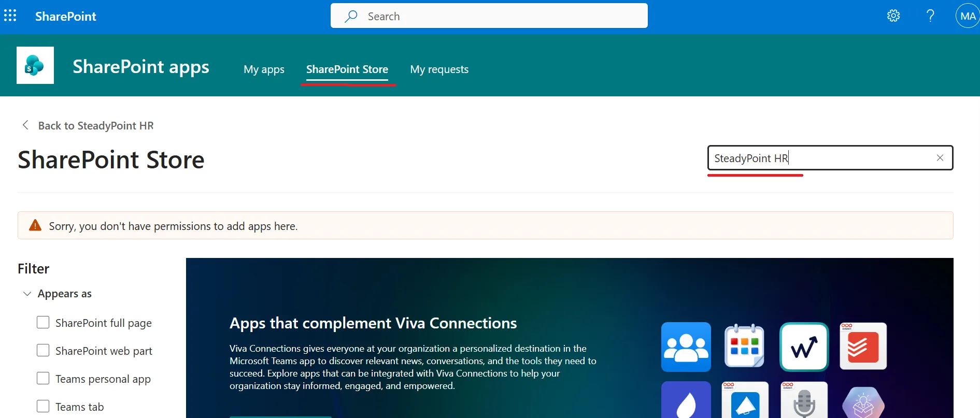Check the Teams tab filter
This screenshot has width=980, height=418.
click(43, 407)
